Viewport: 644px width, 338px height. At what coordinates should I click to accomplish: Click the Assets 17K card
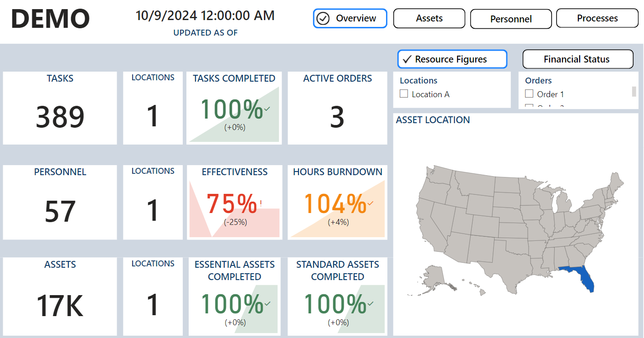coord(60,296)
